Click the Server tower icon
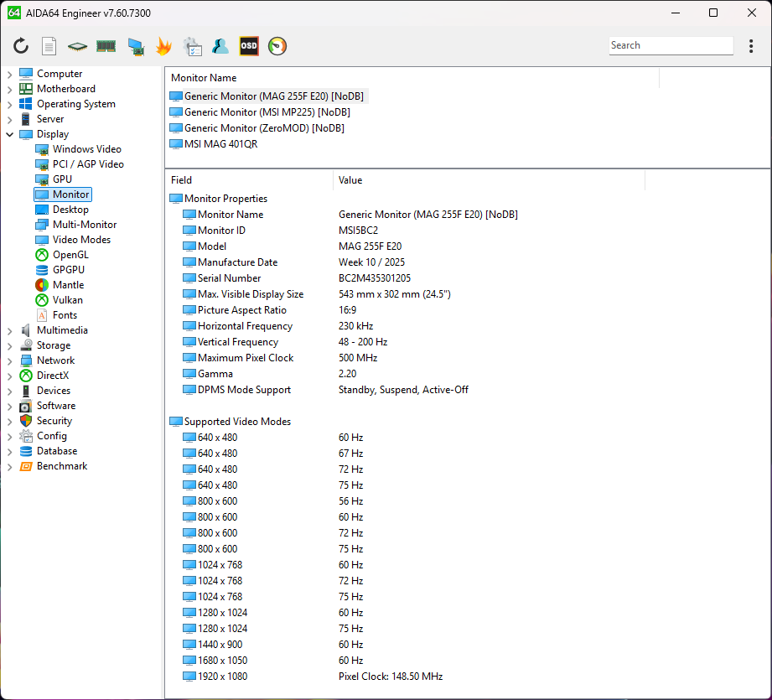 pos(26,119)
